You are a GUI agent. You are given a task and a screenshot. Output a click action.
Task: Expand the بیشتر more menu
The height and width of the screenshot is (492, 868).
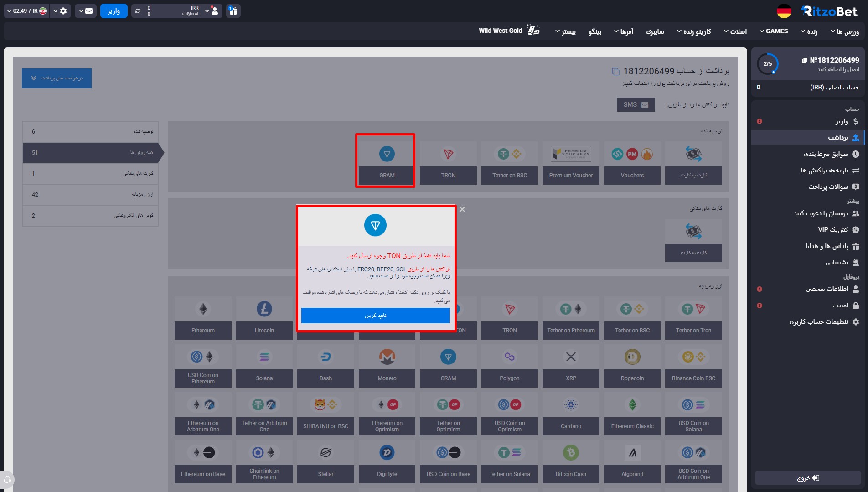point(565,31)
